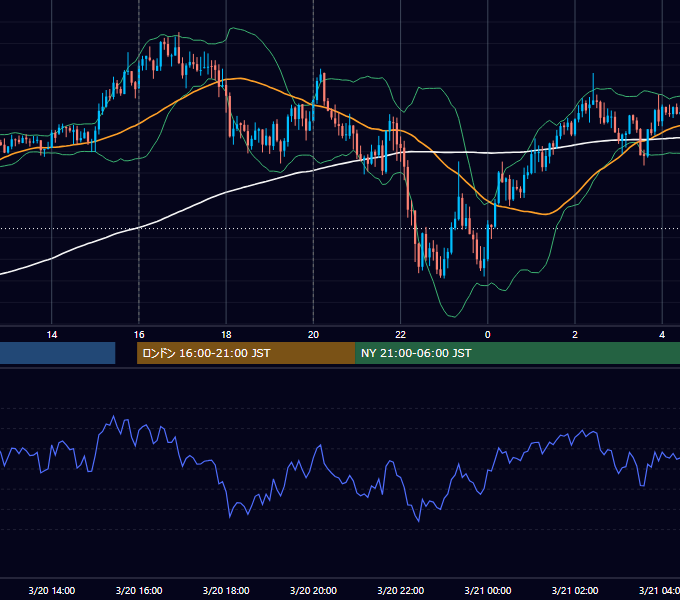Viewport: 680px width, 600px height.
Task: Select the 0 hour axis label
Action: pos(487,335)
